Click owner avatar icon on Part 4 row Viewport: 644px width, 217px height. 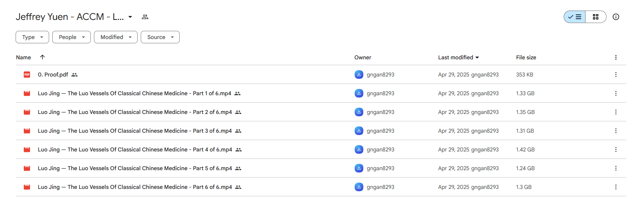[x=359, y=149]
